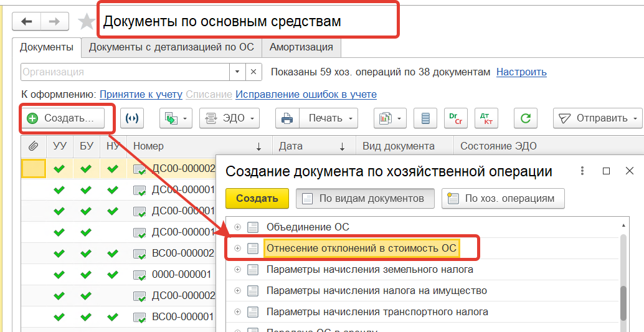Click document icon beside Параметры начисления земельного налога
Viewport: 644px width, 332px height.
(253, 270)
